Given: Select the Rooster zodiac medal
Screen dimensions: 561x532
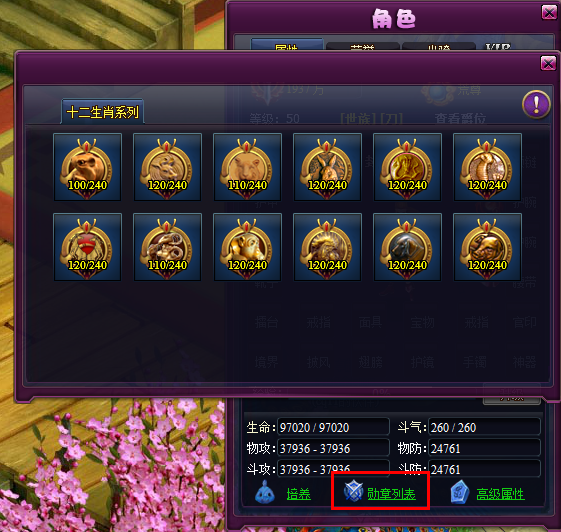Looking at the screenshot, I should click(x=327, y=247).
